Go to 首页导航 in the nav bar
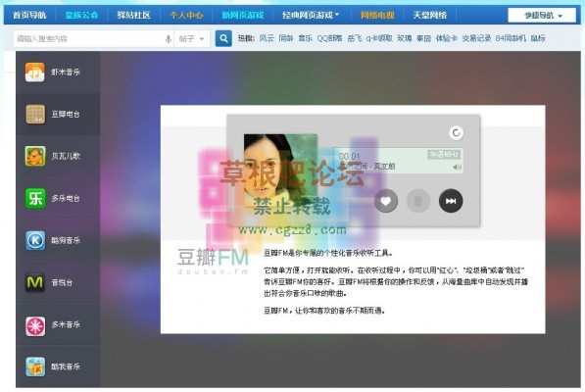 [29, 16]
